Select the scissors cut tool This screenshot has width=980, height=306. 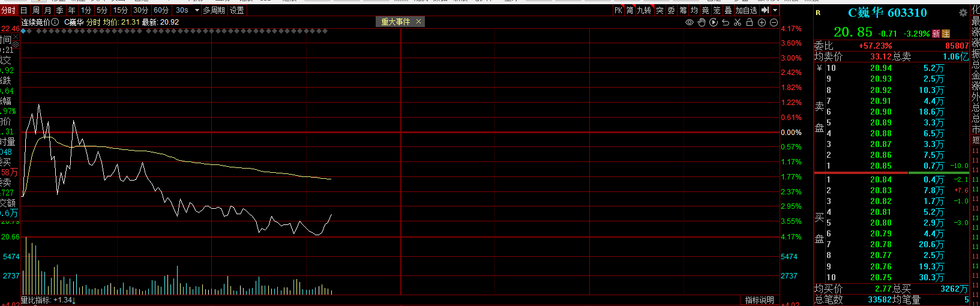(738, 22)
